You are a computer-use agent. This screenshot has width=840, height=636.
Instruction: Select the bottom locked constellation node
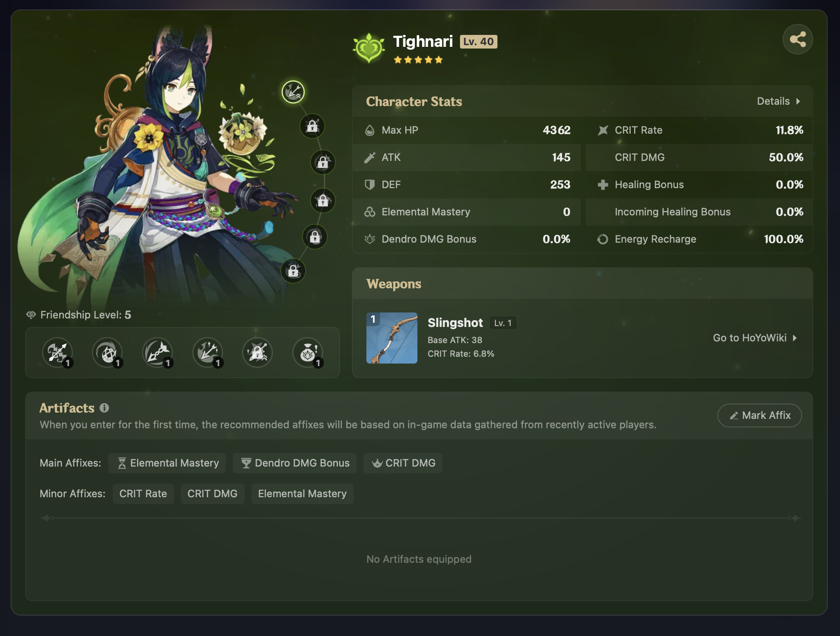[x=293, y=271]
